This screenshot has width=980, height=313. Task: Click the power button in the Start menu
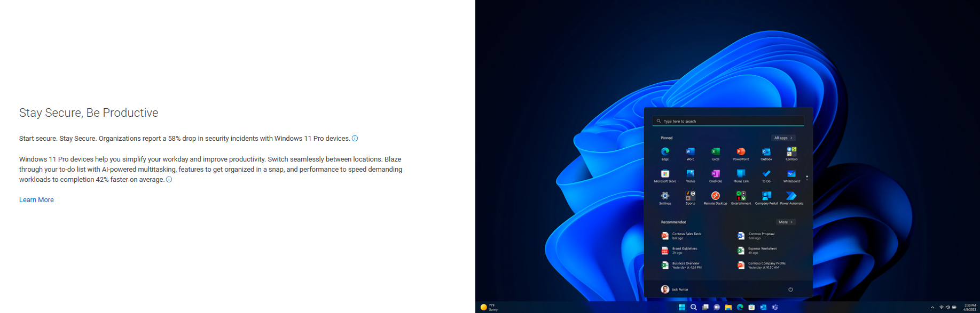pos(791,290)
